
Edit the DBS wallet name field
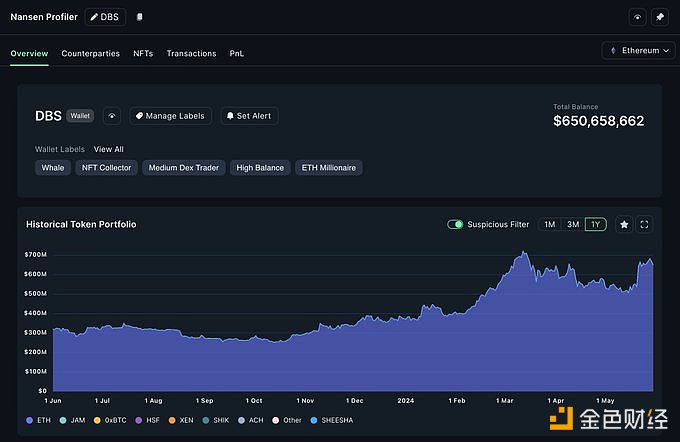[x=105, y=17]
